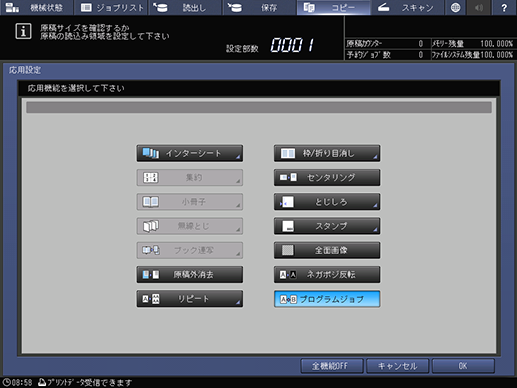
Task: Click the 応用設定 panel title
Action: tap(25, 70)
